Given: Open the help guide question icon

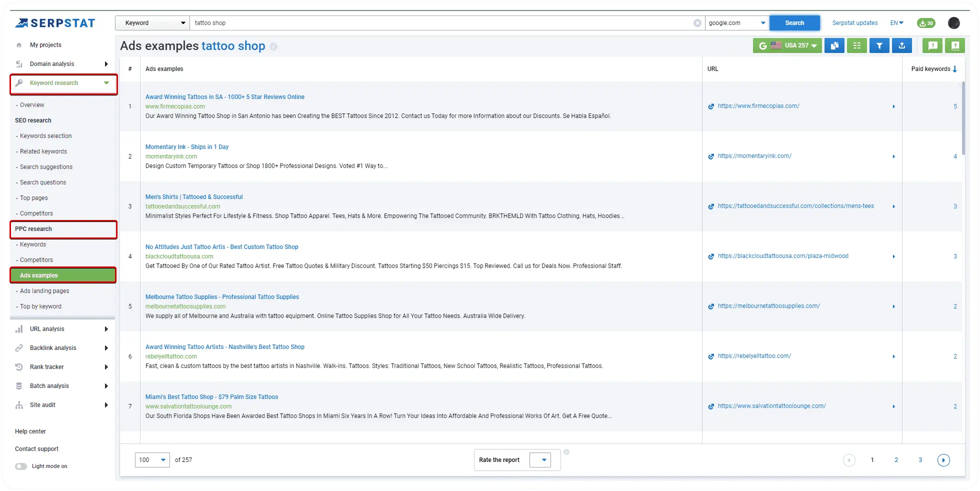Looking at the screenshot, I should pyautogui.click(x=955, y=45).
